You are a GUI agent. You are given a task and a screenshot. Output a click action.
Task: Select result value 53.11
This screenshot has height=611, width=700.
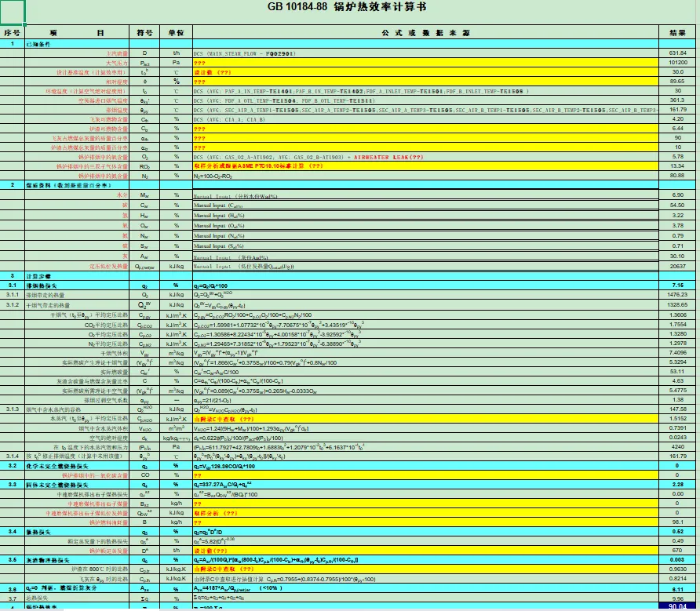[677, 371]
